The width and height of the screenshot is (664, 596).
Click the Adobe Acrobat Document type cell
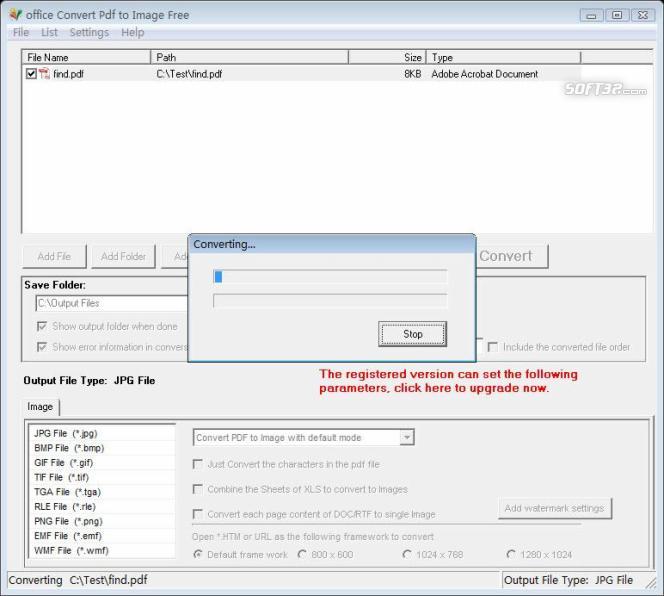coord(484,74)
